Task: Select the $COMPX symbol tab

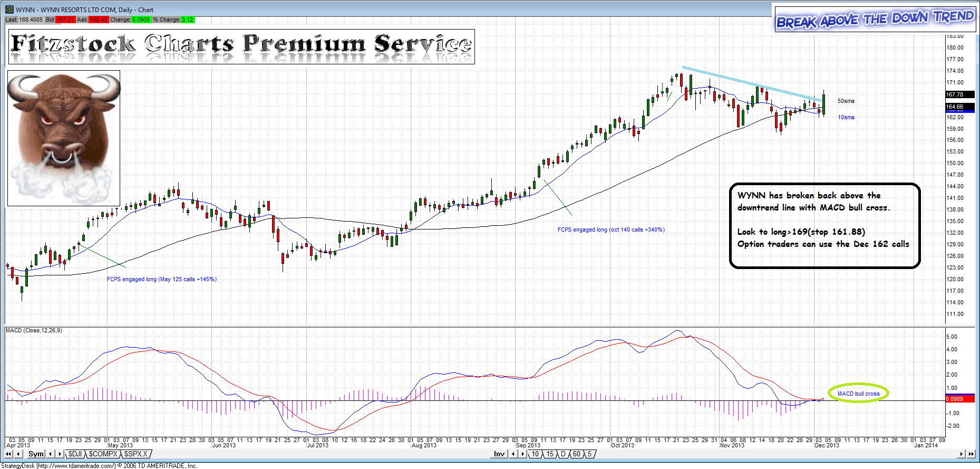Action: coord(103,454)
